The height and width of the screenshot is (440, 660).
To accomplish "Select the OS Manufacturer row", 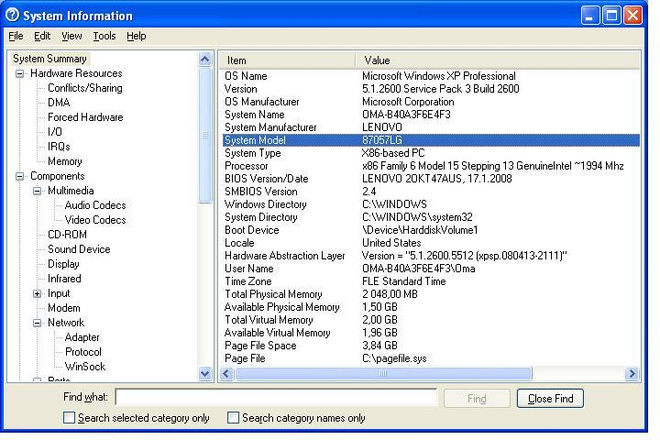I will pyautogui.click(x=431, y=102).
